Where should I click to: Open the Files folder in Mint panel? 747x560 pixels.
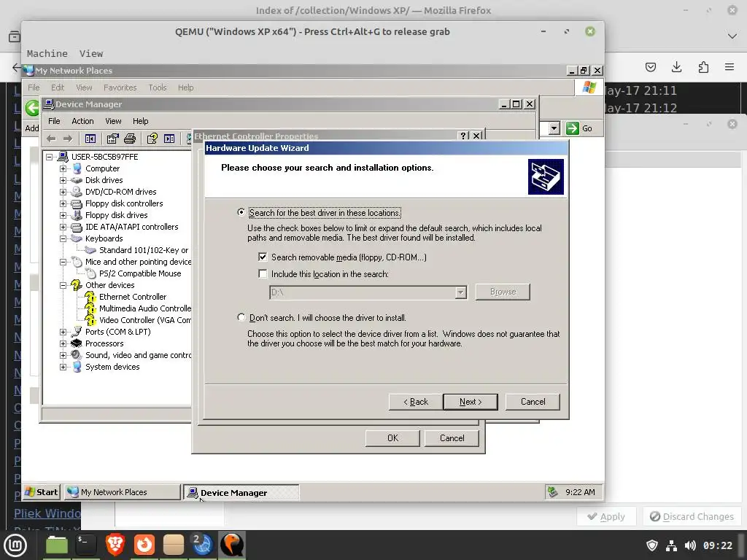click(x=57, y=545)
